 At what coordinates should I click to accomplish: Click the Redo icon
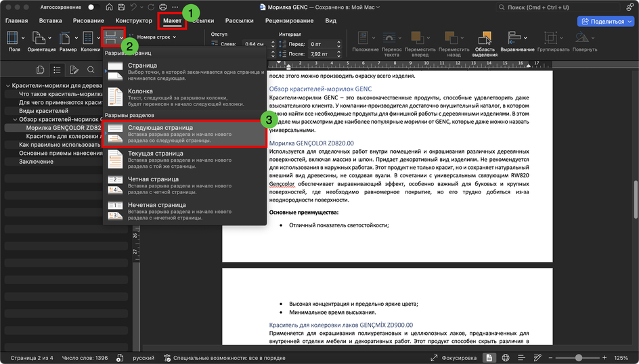[x=151, y=7]
